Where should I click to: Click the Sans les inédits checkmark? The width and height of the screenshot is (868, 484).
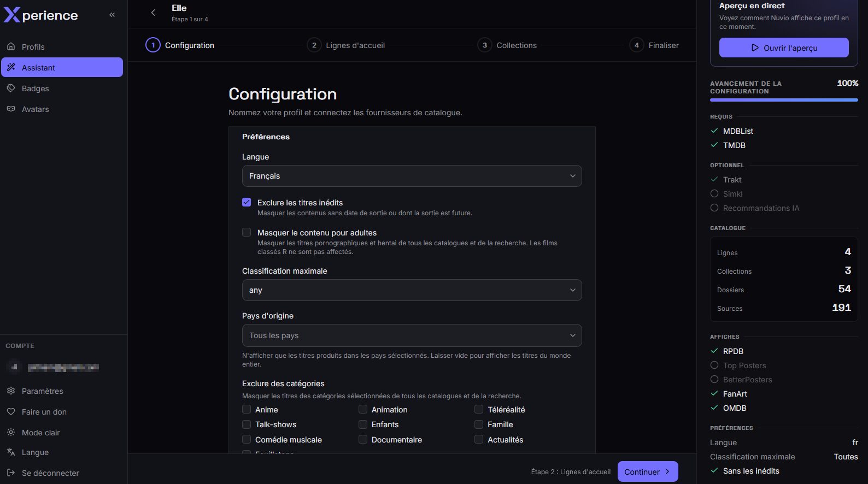(714, 470)
